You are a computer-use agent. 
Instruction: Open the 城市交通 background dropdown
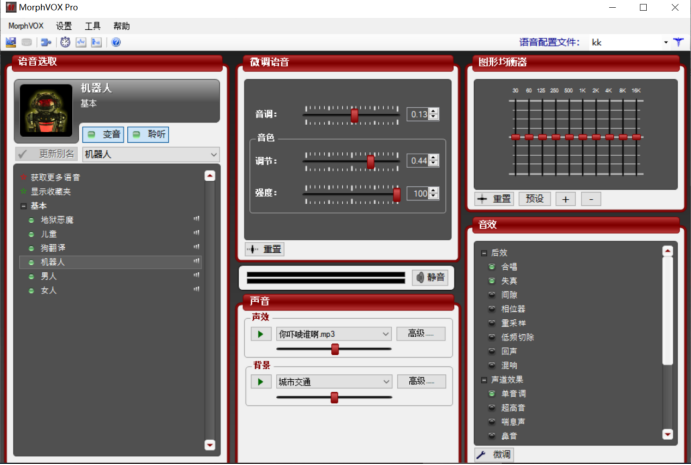coord(334,382)
